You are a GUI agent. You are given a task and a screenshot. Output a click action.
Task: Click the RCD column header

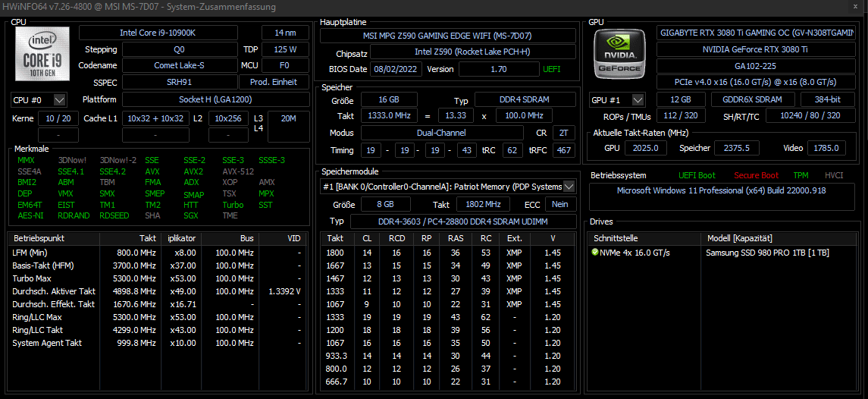coord(396,238)
